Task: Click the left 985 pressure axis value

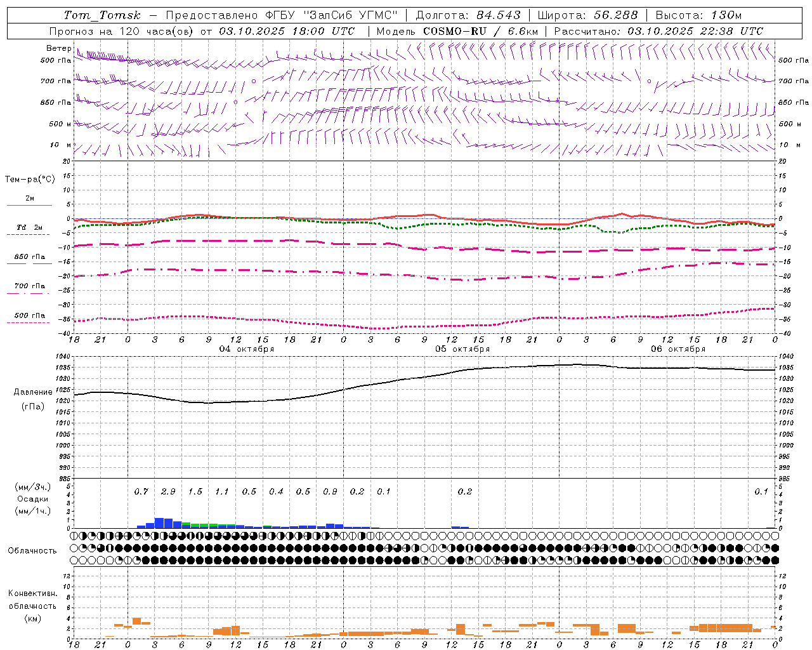Action: pos(65,479)
